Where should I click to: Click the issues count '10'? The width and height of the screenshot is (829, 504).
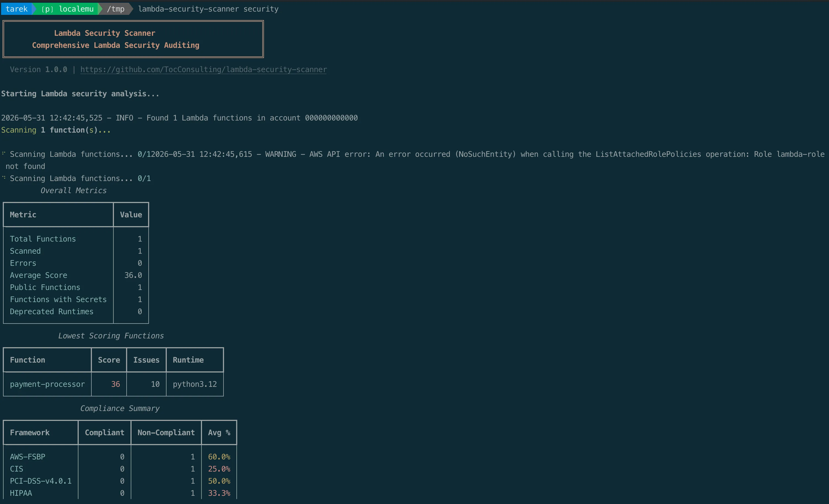155,384
